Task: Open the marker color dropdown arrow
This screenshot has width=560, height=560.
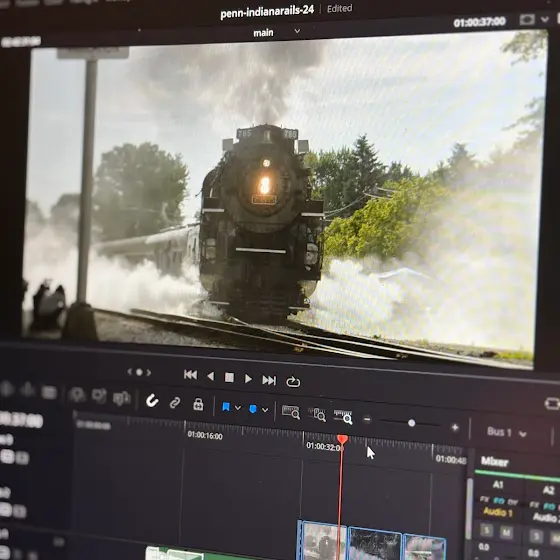Action: (265, 410)
